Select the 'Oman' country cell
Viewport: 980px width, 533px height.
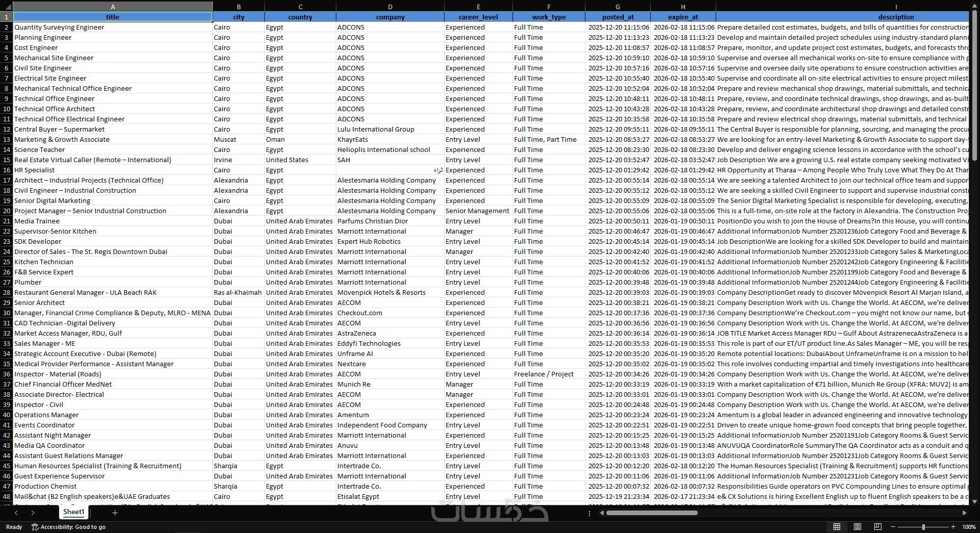300,139
